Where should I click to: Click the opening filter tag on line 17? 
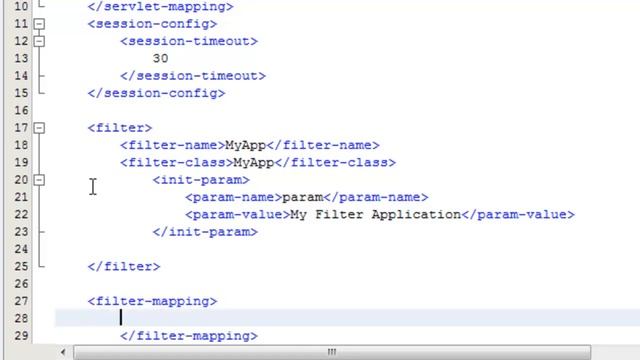[x=120, y=128]
